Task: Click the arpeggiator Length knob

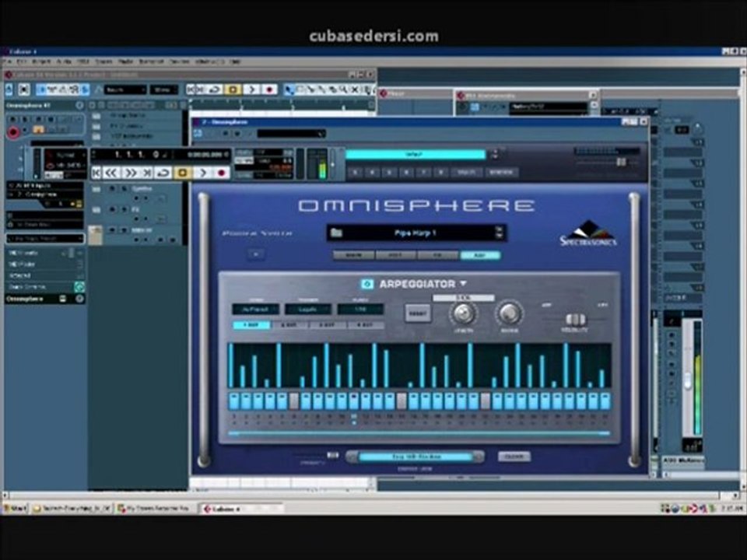Action: click(463, 313)
